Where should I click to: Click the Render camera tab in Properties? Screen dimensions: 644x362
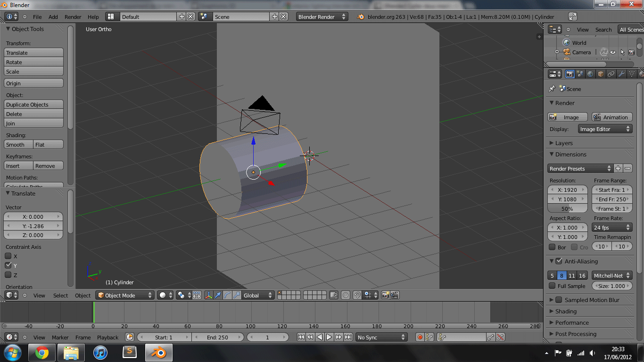click(570, 74)
